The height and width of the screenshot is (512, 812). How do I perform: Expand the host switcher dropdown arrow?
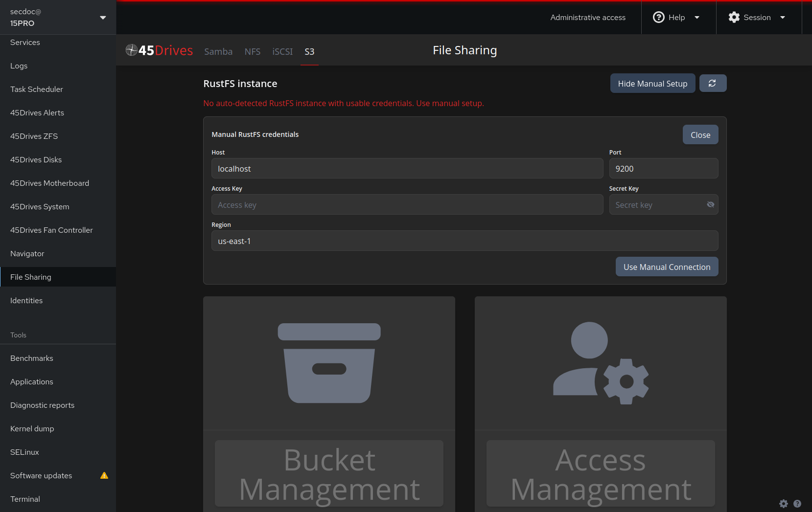coord(103,18)
